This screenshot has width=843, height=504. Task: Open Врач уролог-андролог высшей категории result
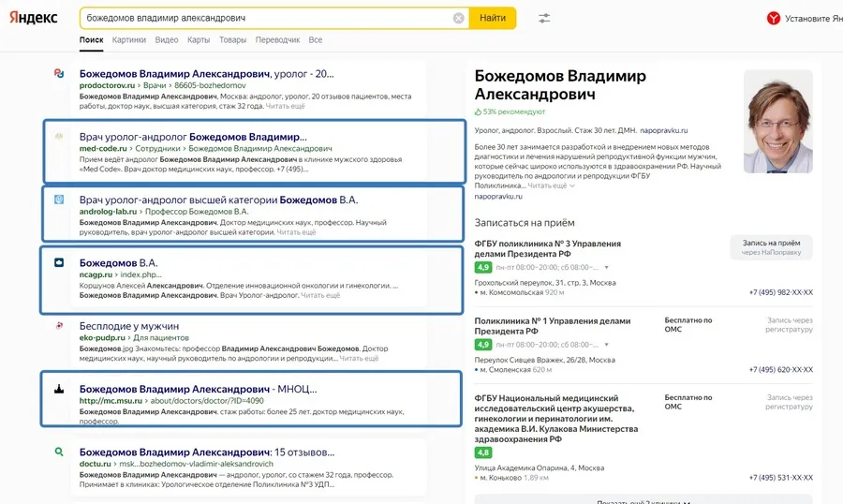coord(219,200)
